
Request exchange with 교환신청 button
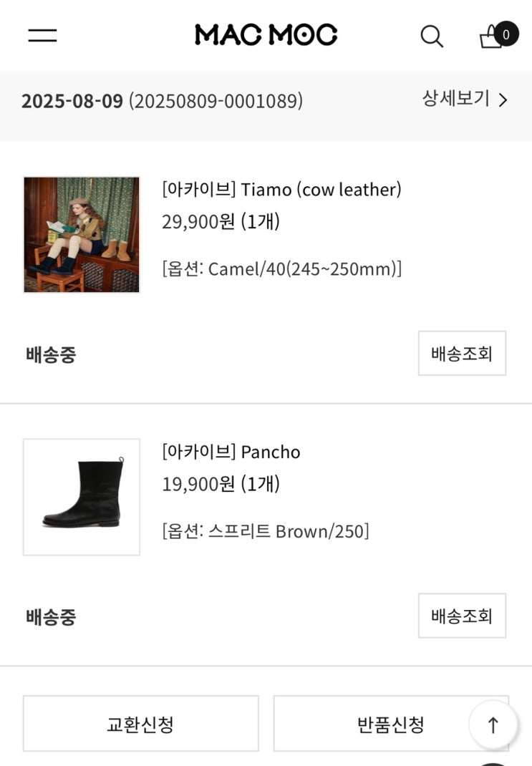[x=140, y=724]
